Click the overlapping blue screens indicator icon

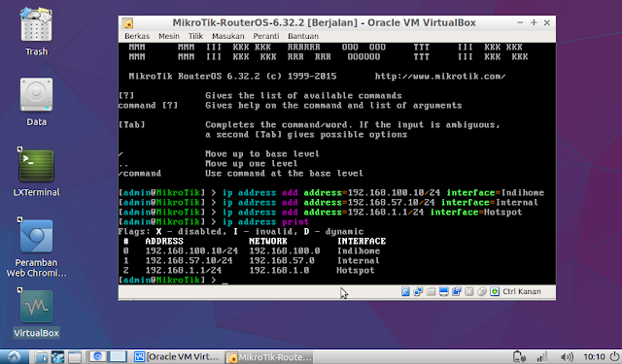tap(456, 291)
